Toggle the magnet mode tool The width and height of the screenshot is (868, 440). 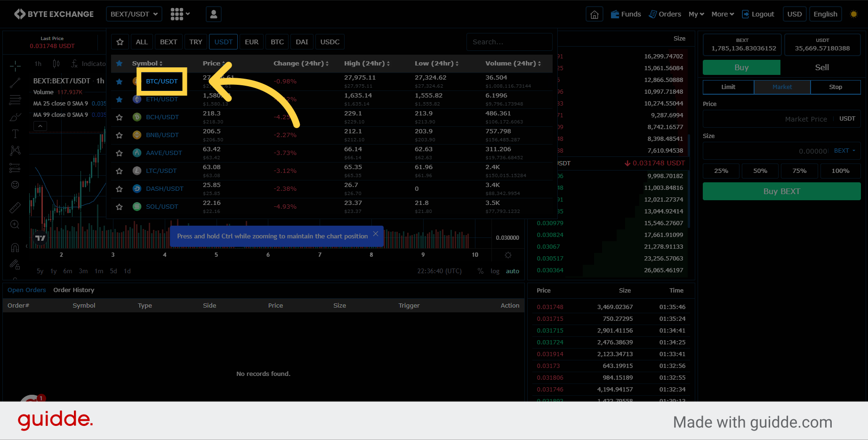click(x=15, y=247)
